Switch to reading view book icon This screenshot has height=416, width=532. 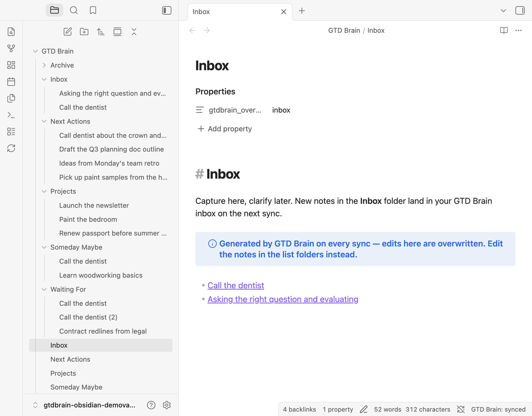(504, 30)
